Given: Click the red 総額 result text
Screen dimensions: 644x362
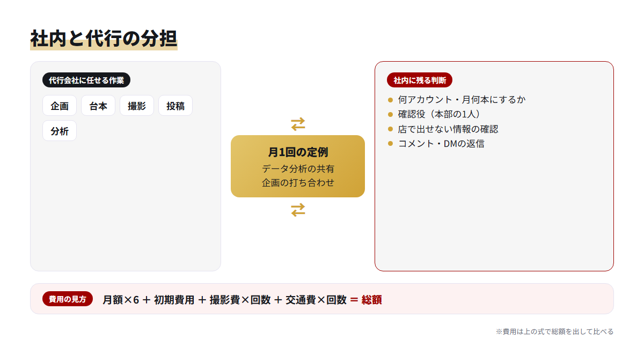Looking at the screenshot, I should (372, 300).
